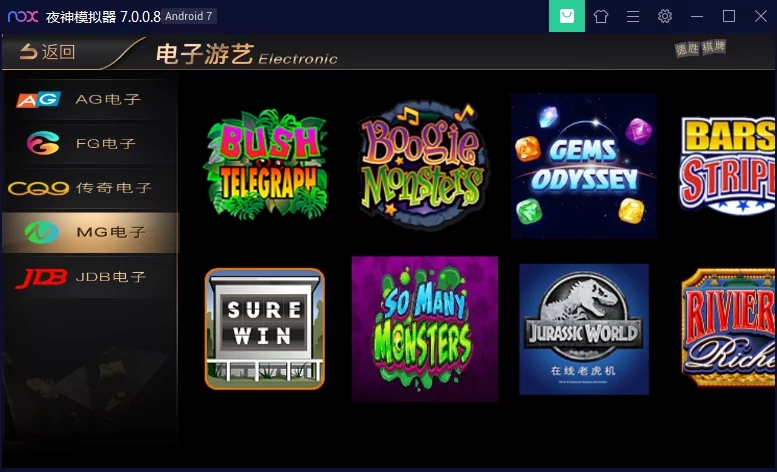Open the Bush Telegraph slot game
This screenshot has height=472, width=777.
click(265, 163)
